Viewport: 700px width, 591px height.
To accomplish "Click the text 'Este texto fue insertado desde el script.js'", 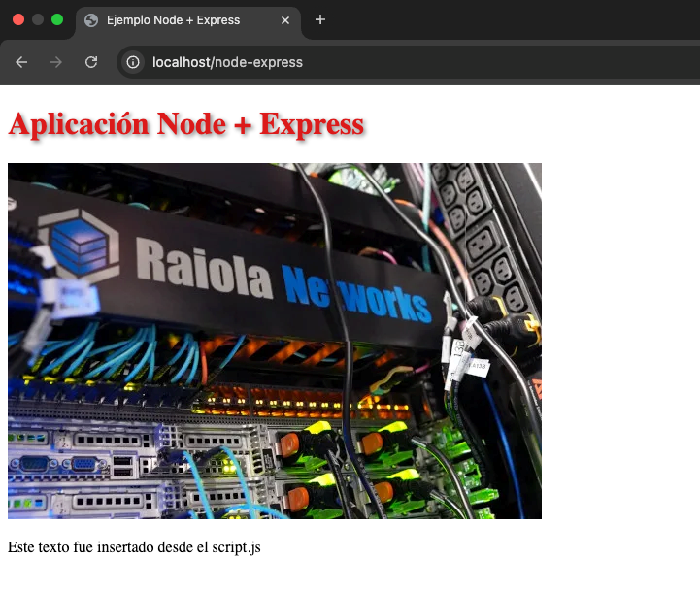I will point(134,547).
